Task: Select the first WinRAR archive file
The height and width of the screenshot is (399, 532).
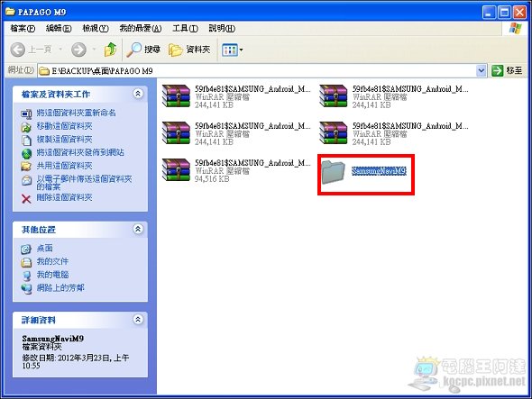Action: coord(236,96)
